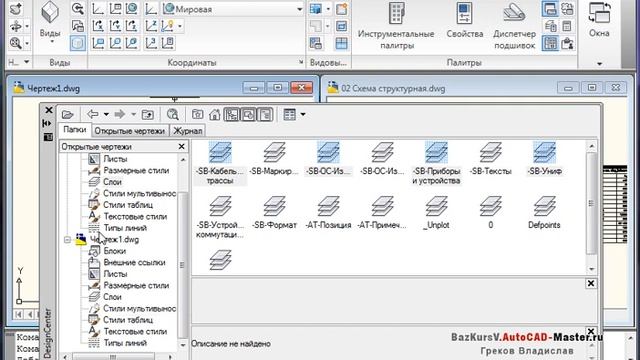640x360 pixels.
Task: Open the Back history dropdown arrow
Action: (106, 115)
